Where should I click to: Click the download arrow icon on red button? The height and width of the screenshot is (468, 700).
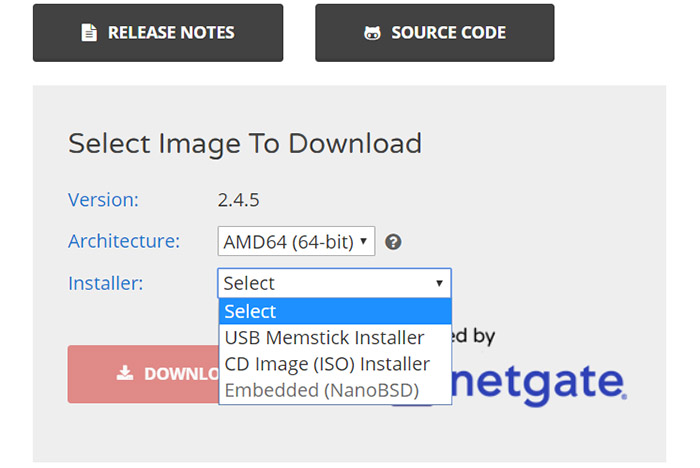125,373
